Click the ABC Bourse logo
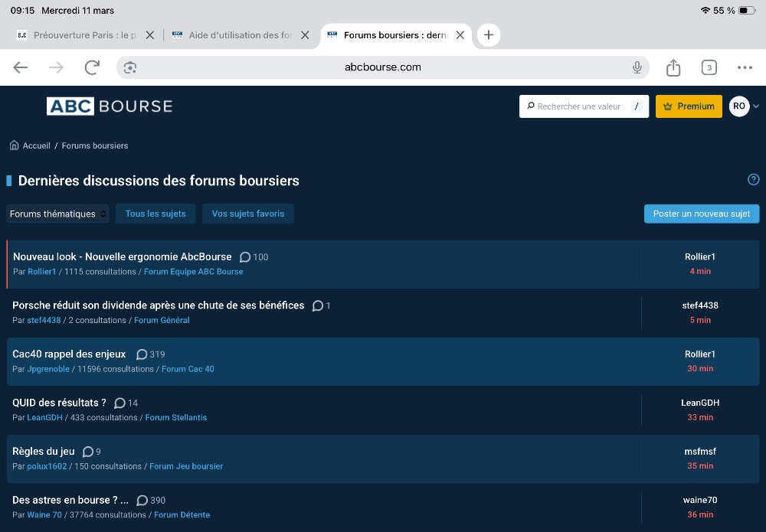 110,106
